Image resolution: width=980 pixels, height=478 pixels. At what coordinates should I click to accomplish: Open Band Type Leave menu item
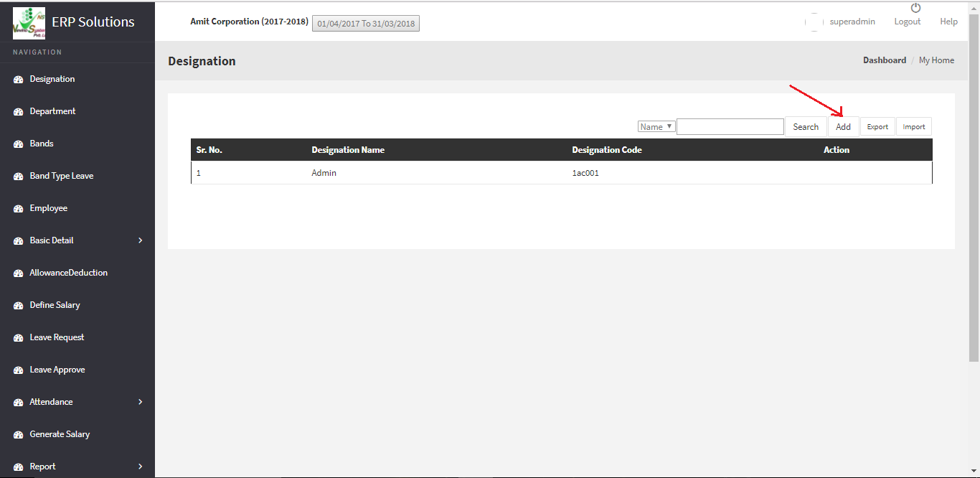click(x=62, y=176)
